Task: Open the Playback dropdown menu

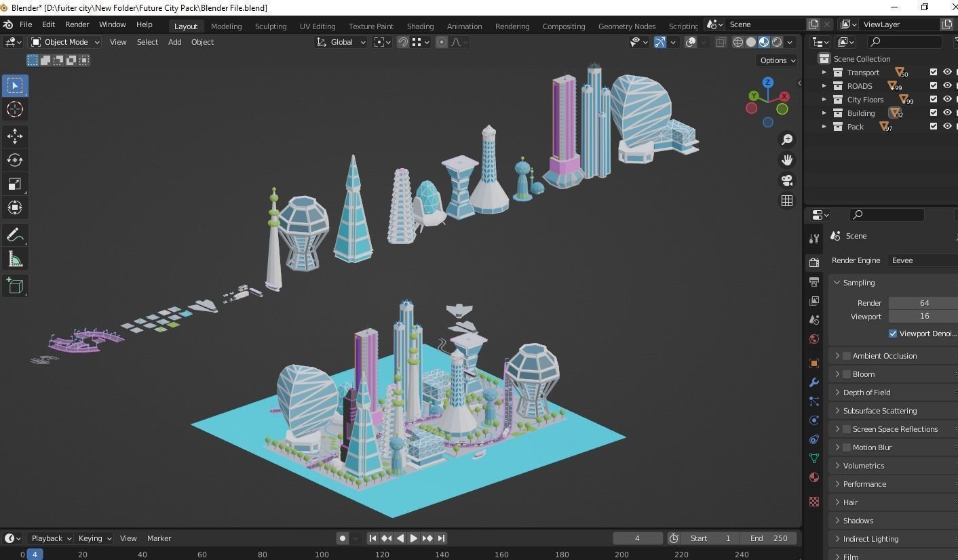Action: point(51,538)
